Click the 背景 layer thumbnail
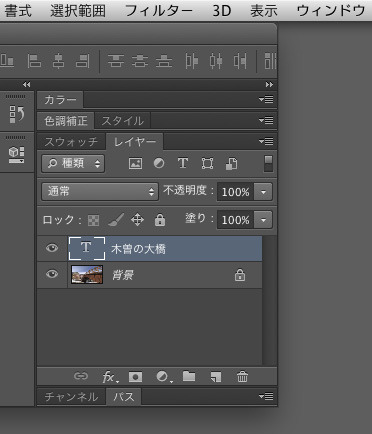The width and height of the screenshot is (372, 434). (87, 274)
